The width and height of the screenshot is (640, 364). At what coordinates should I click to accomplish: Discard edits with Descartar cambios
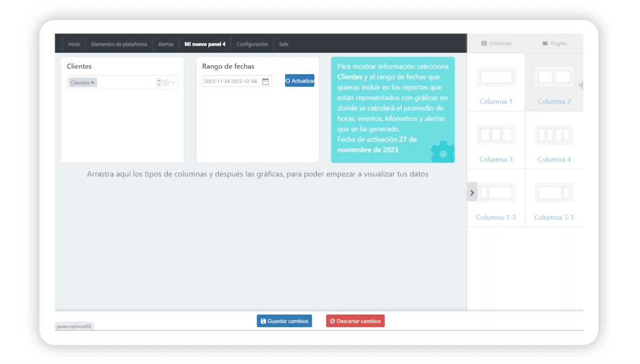pos(355,321)
